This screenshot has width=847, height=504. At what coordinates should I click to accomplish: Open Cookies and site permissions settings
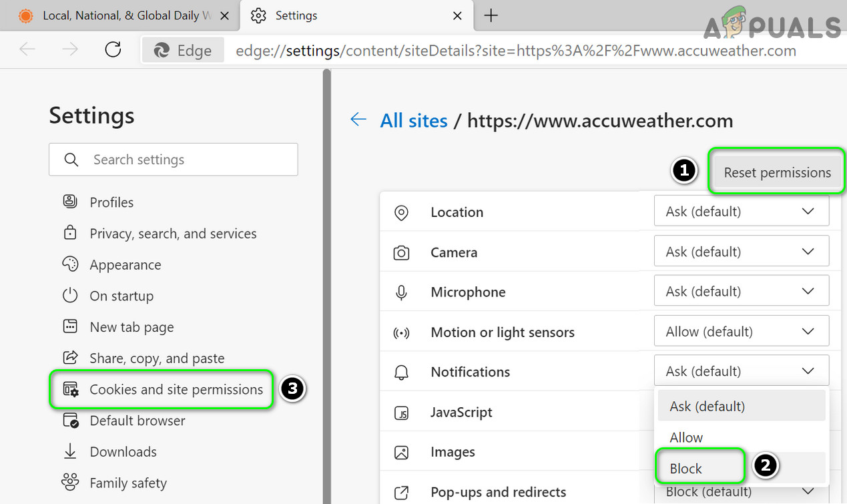176,389
